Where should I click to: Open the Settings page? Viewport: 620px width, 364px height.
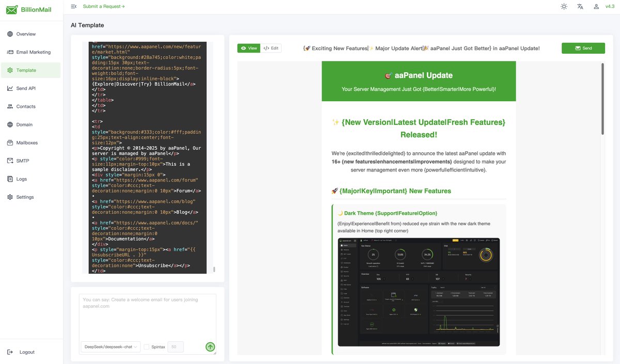pos(32,197)
